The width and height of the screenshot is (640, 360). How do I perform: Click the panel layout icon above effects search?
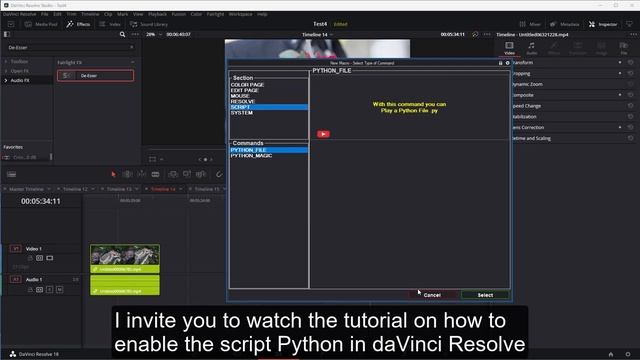(7, 35)
